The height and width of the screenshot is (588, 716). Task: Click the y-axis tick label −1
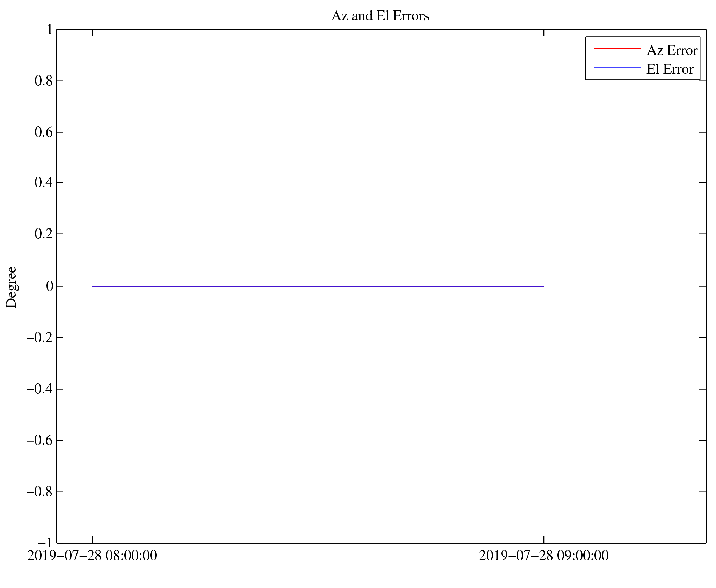(45, 543)
